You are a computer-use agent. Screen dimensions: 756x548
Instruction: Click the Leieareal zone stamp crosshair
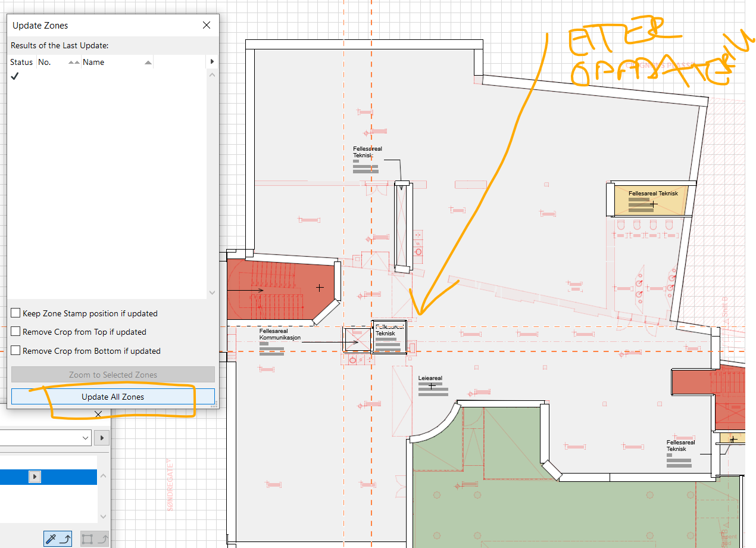click(x=432, y=386)
